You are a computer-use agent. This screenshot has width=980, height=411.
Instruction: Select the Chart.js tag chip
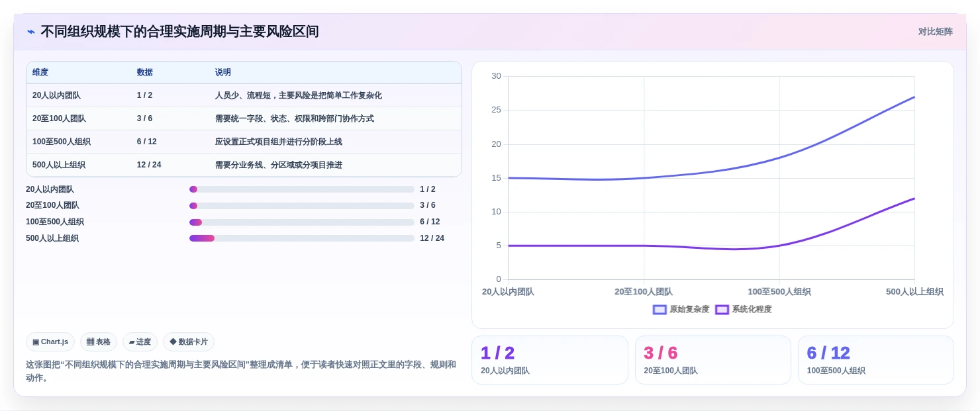pos(50,342)
